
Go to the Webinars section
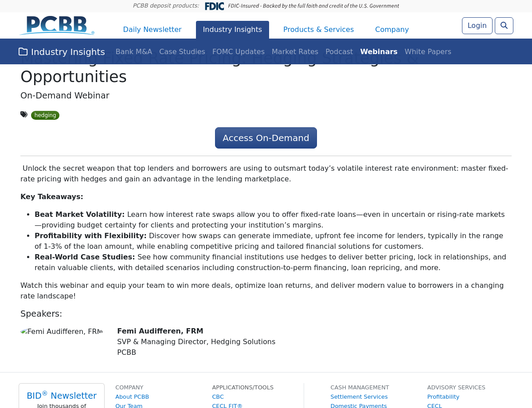point(379,52)
